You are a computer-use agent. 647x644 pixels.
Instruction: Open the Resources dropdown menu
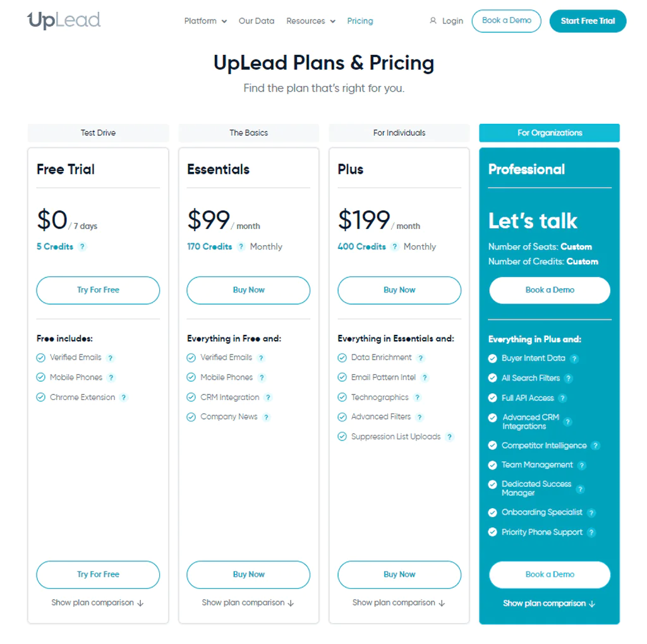[310, 20]
